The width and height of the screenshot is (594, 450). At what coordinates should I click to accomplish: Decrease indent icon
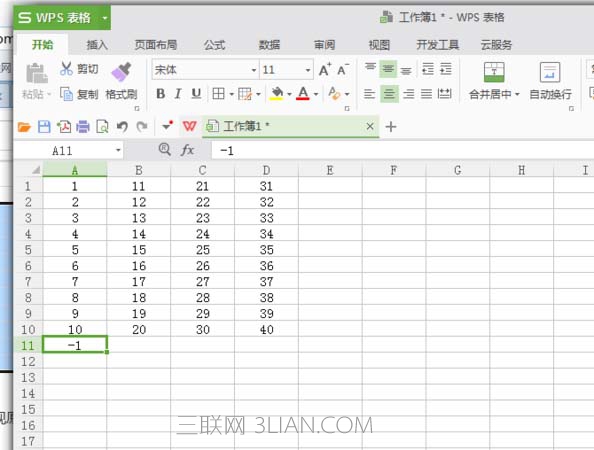point(428,69)
